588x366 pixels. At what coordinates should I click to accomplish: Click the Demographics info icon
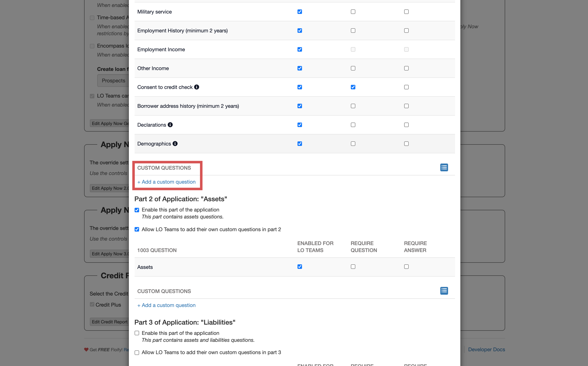[x=175, y=143]
